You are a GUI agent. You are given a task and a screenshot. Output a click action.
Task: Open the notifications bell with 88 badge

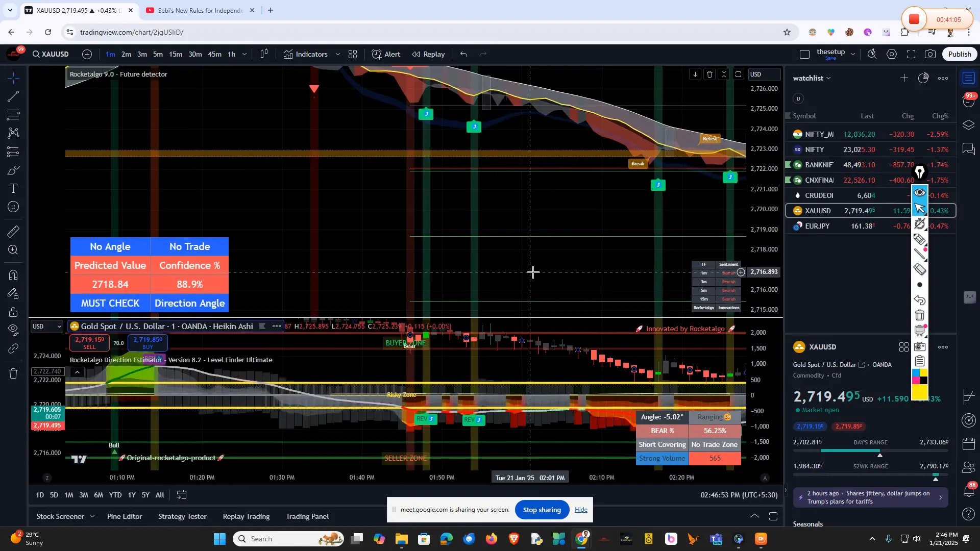pyautogui.click(x=969, y=491)
